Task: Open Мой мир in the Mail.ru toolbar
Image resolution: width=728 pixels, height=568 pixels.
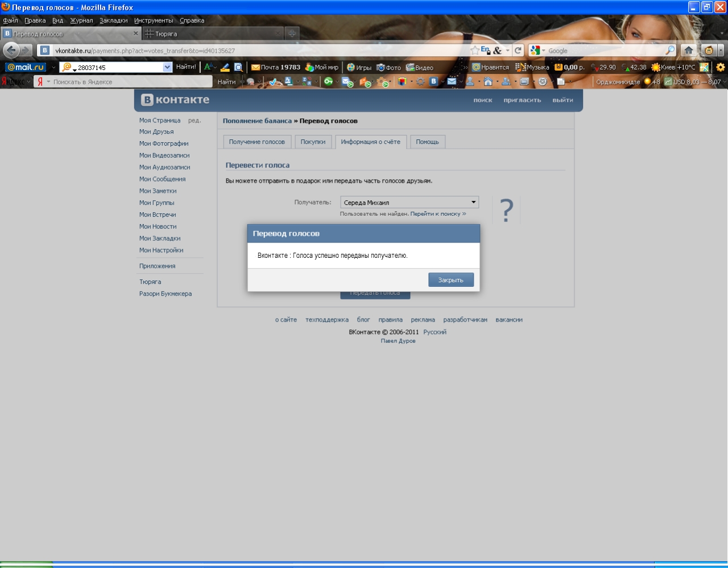Action: [x=321, y=67]
